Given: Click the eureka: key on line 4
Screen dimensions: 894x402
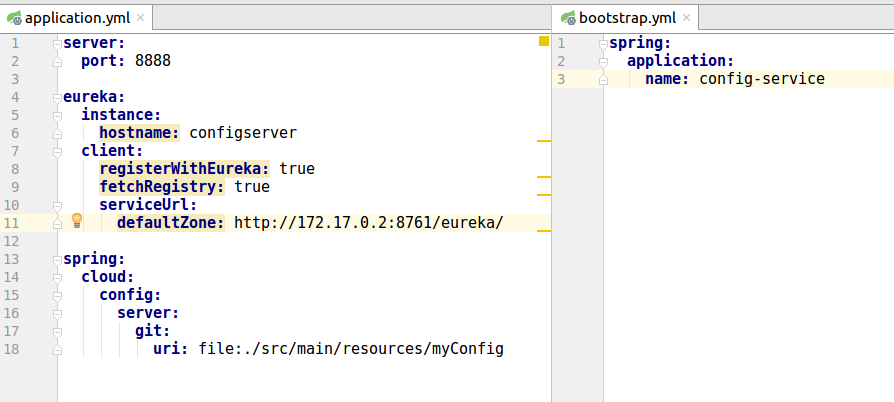Looking at the screenshot, I should coord(94,97).
